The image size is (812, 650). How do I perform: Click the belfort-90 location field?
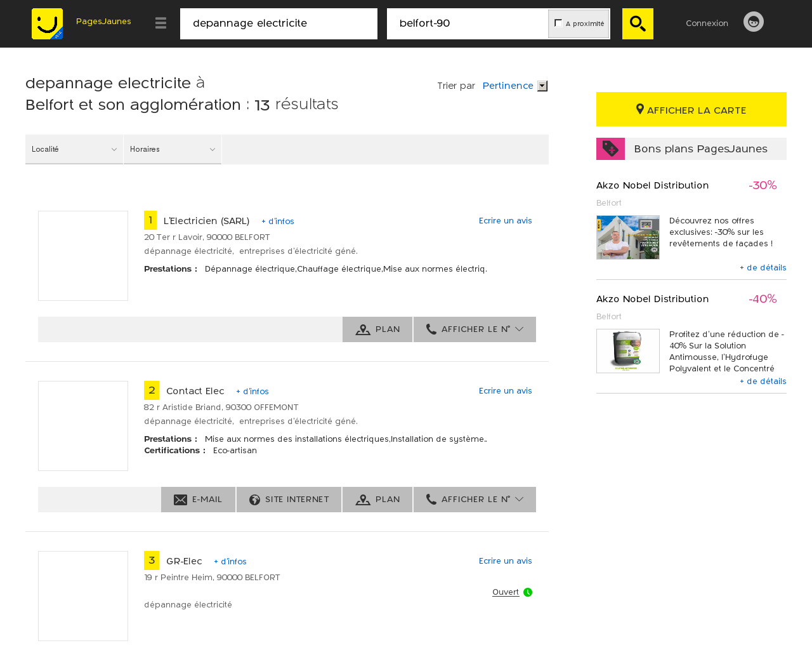(468, 23)
